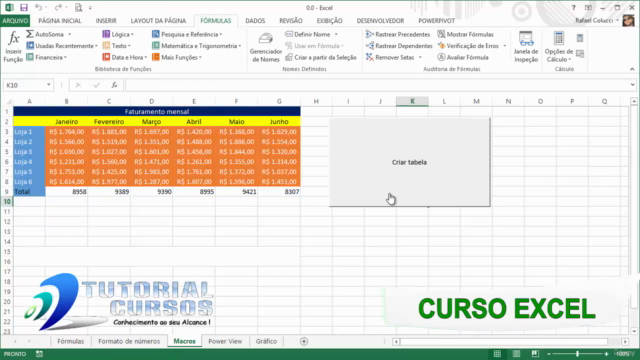
Task: Click Rastrear Precedentes
Action: point(398,34)
